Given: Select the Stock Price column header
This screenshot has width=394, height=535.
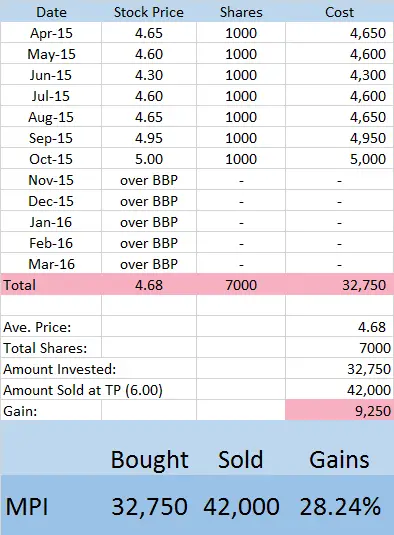Looking at the screenshot, I should point(149,12).
